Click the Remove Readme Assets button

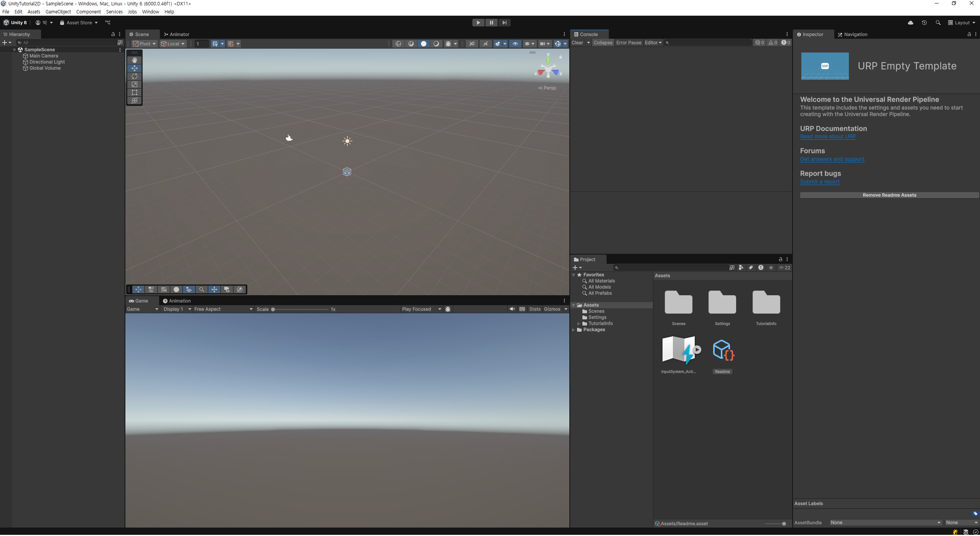pos(889,196)
